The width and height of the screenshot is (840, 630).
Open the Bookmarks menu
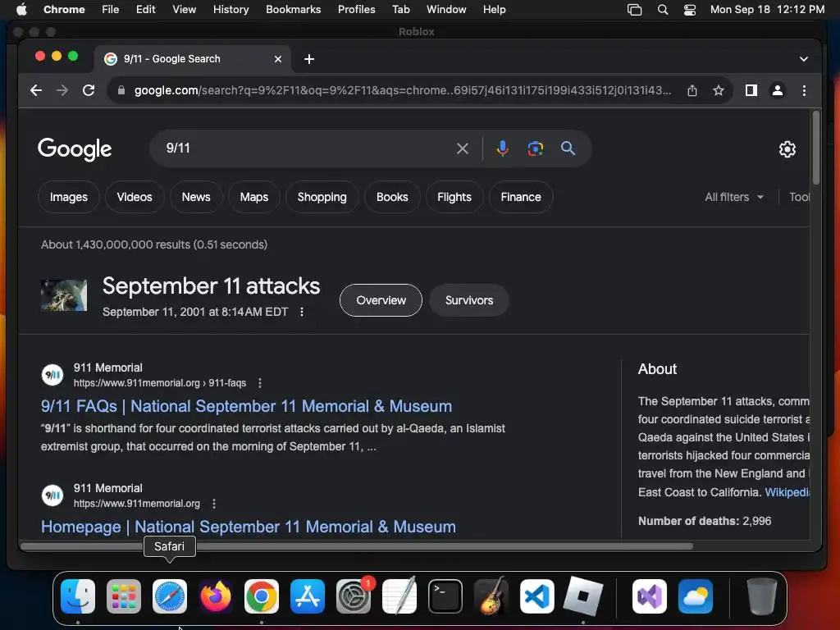[x=294, y=10]
